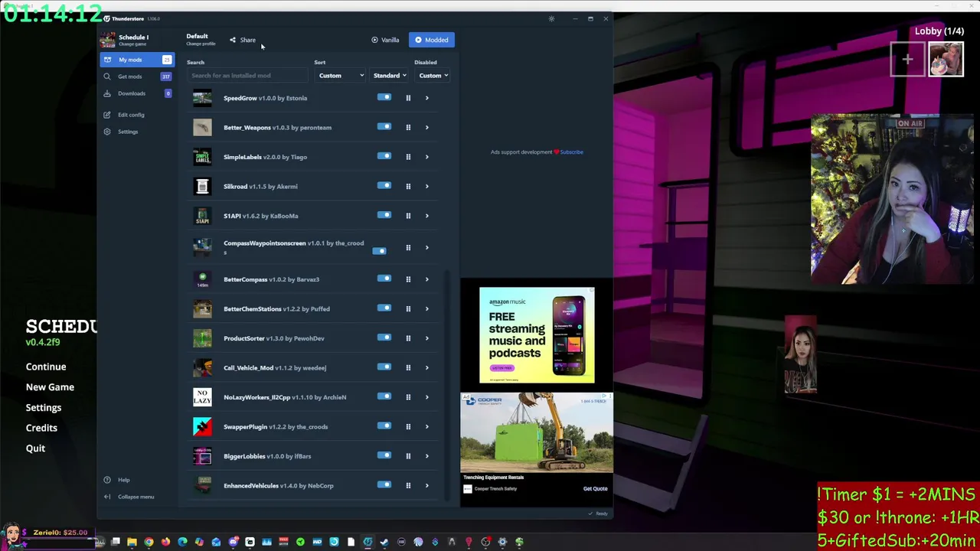Select New Game in Schedule I menu

tap(50, 387)
